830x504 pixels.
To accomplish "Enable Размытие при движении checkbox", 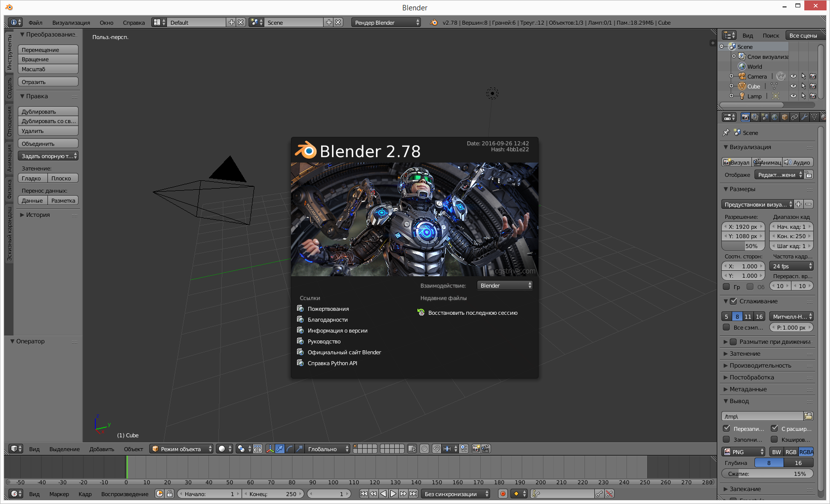I will (734, 341).
